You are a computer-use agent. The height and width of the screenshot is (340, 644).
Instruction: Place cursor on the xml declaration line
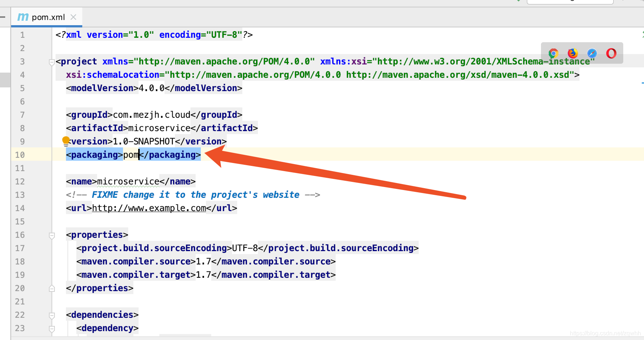154,35
